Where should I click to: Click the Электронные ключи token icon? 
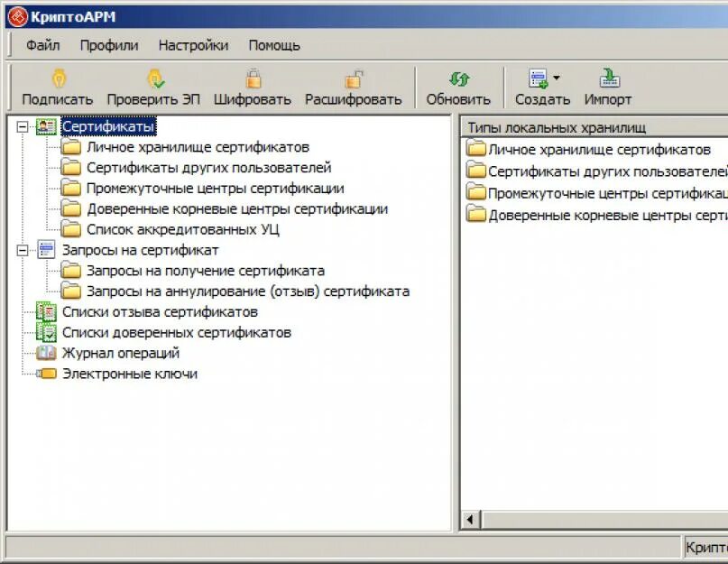(x=46, y=374)
